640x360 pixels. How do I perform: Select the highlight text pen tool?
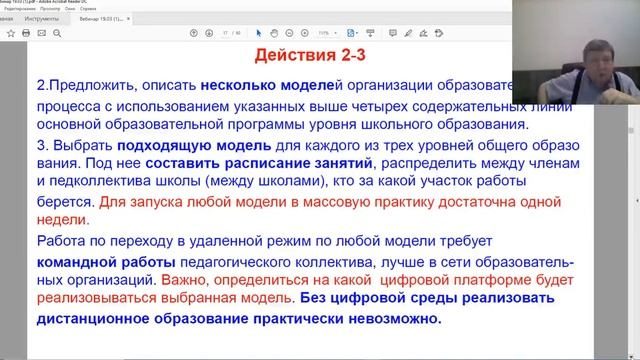[408, 33]
